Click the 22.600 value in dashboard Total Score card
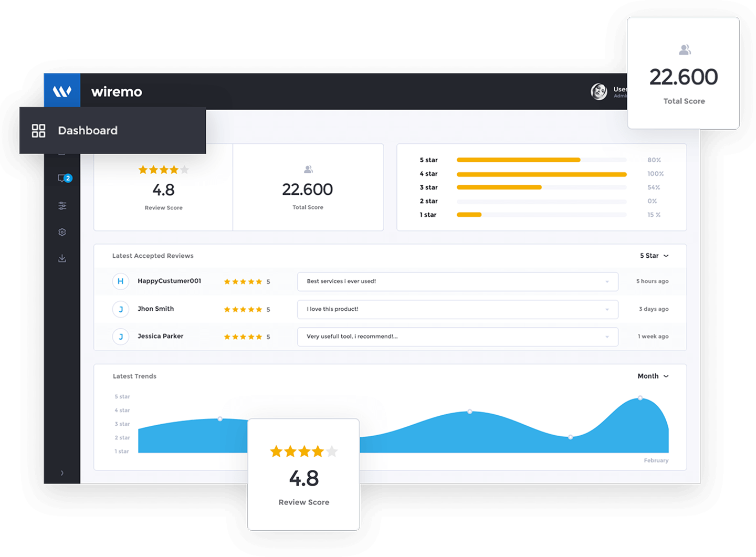 [x=308, y=190]
